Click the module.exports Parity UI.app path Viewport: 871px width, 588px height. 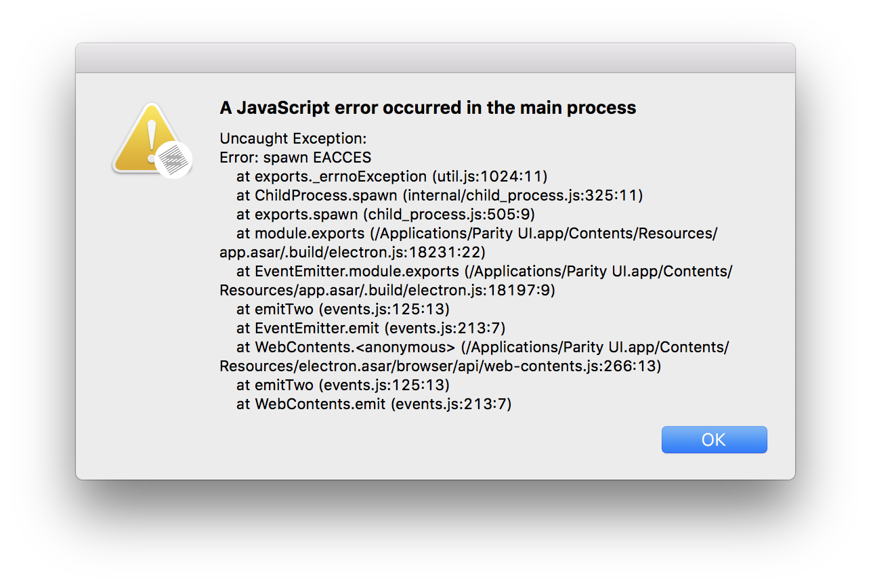click(x=467, y=233)
